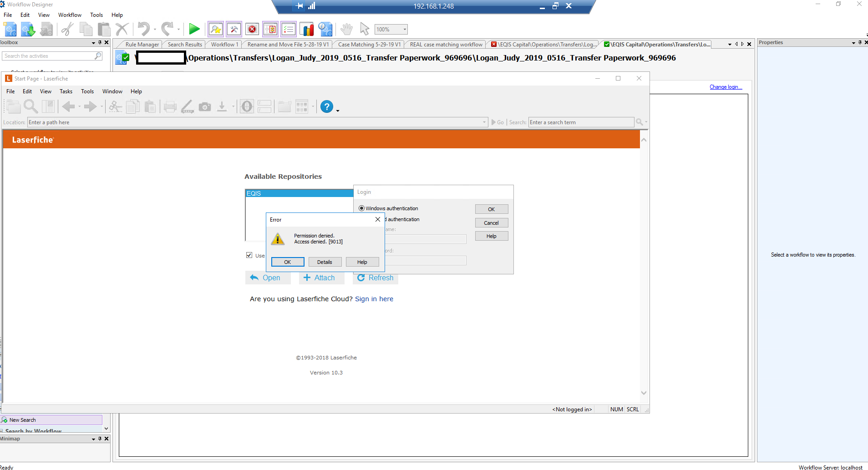Click the red X error list icon
The image size is (868, 470).
(x=252, y=29)
